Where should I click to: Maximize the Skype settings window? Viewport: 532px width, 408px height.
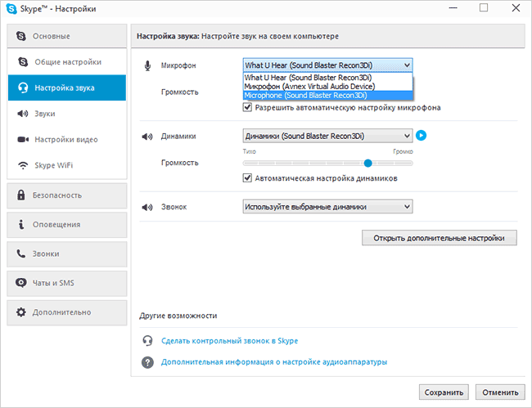[484, 8]
